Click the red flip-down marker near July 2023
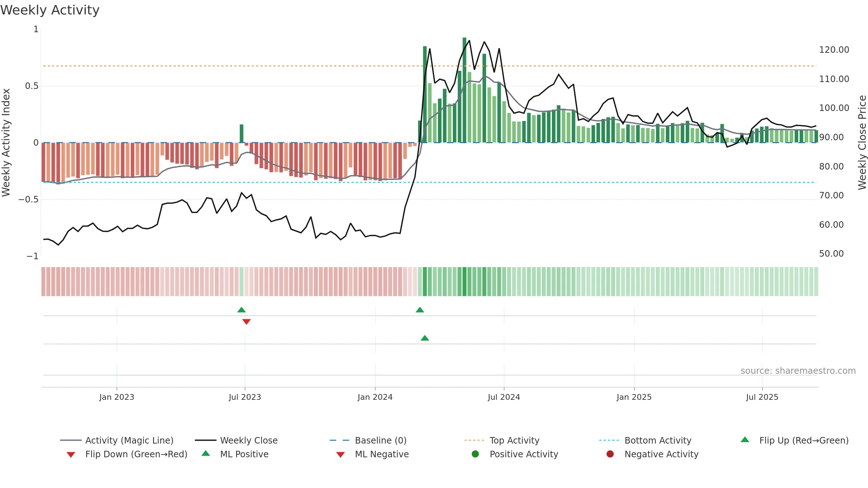 (246, 322)
